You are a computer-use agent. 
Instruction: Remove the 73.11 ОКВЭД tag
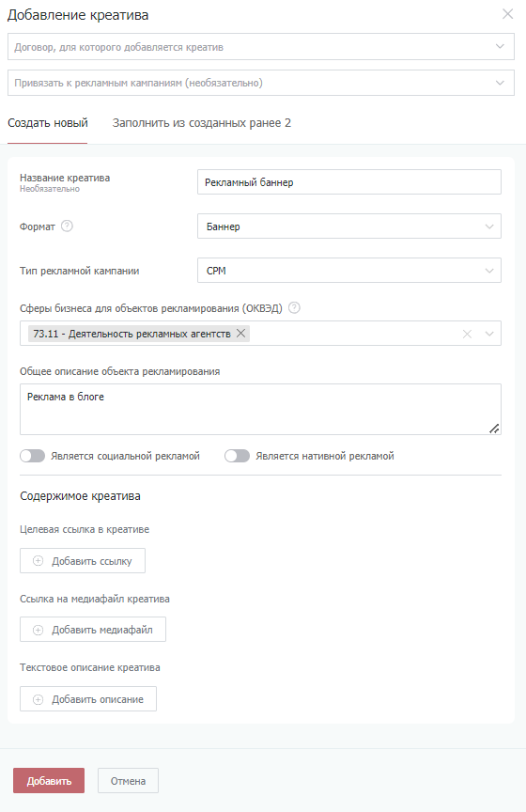pyautogui.click(x=240, y=333)
